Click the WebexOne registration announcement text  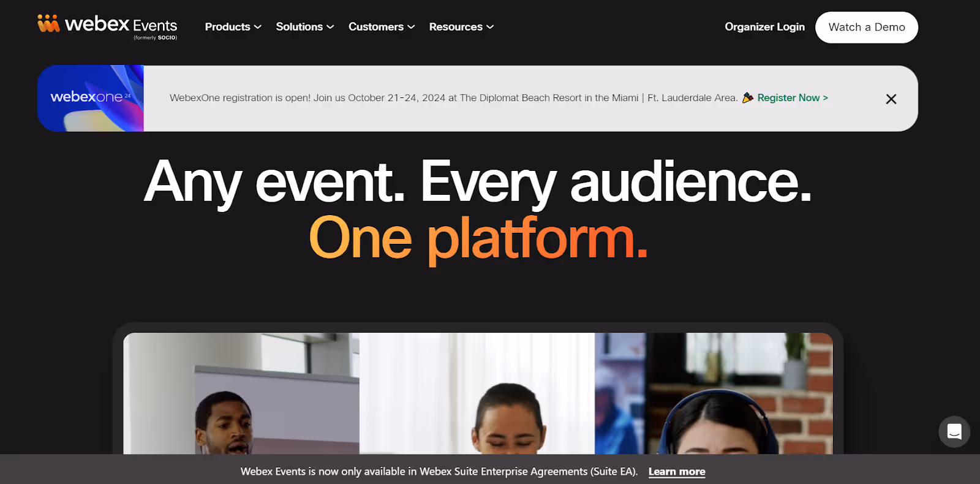click(454, 97)
